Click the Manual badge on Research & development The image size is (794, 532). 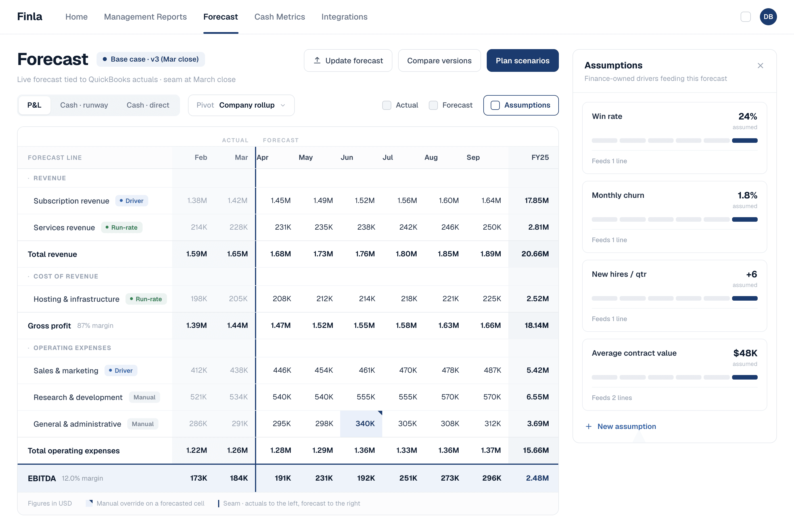pos(145,397)
